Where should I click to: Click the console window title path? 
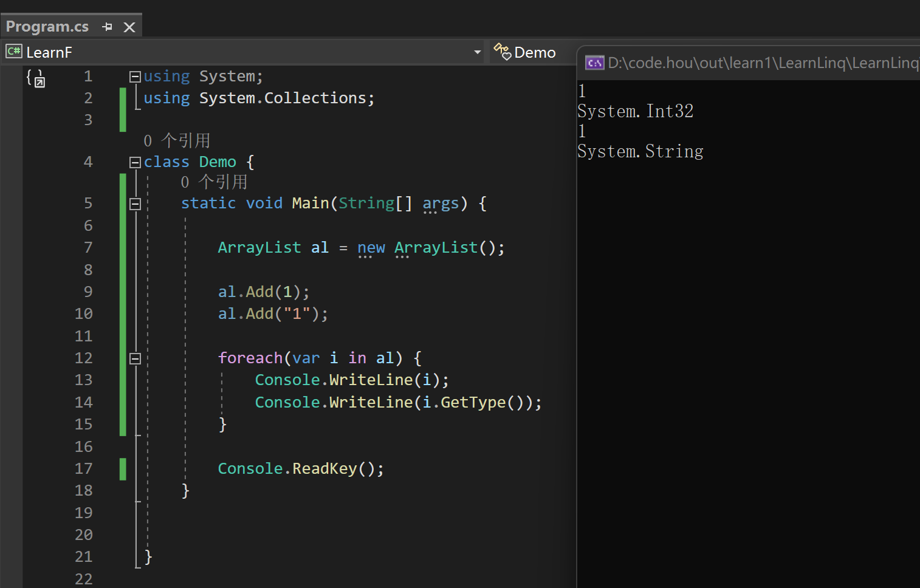pos(763,63)
